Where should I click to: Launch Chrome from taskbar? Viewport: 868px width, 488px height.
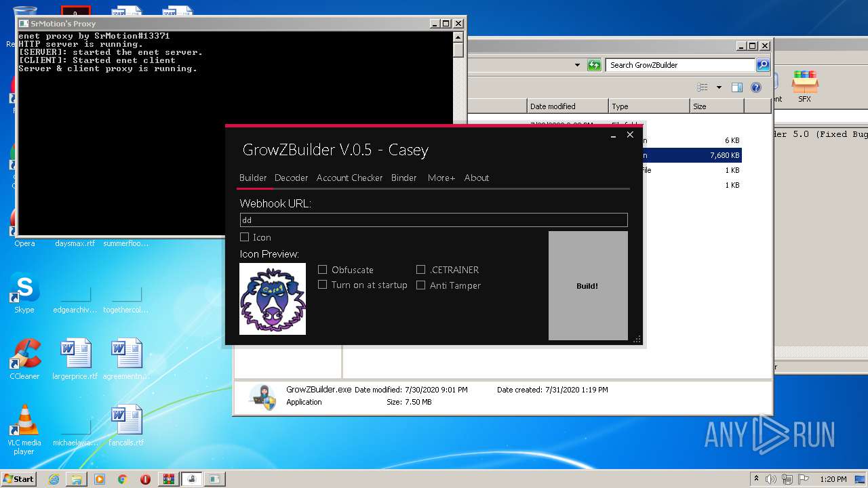tap(123, 479)
